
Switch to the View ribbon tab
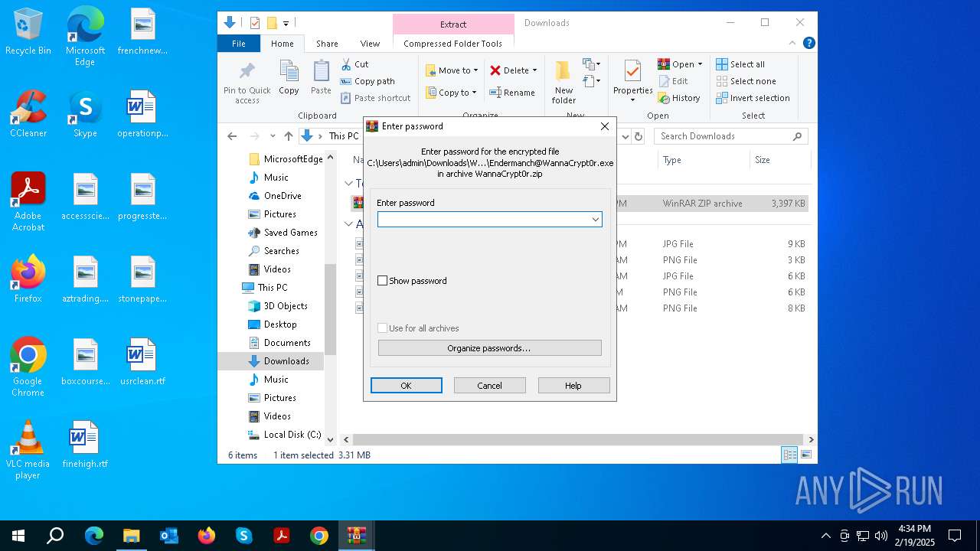click(x=370, y=44)
